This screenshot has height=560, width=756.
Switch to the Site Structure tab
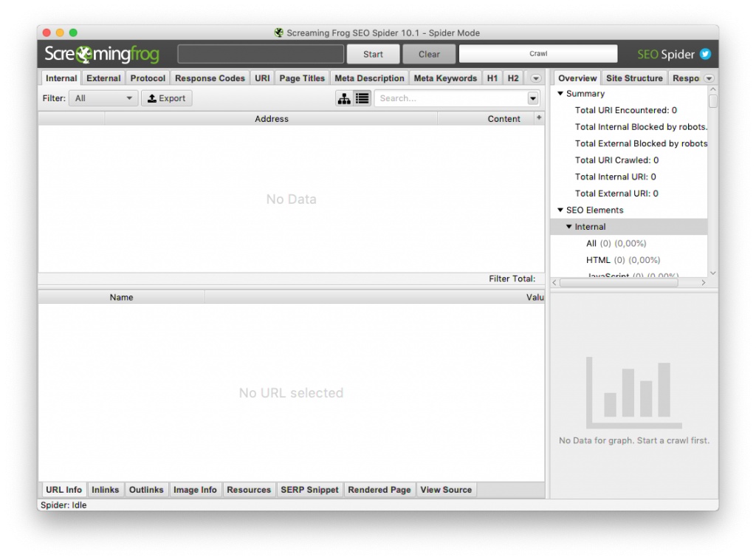(633, 78)
